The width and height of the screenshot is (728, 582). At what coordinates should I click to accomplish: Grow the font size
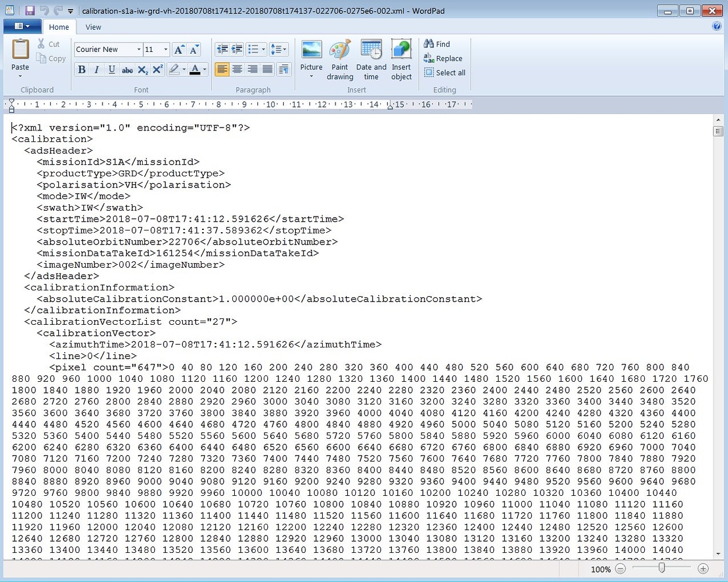(x=179, y=49)
